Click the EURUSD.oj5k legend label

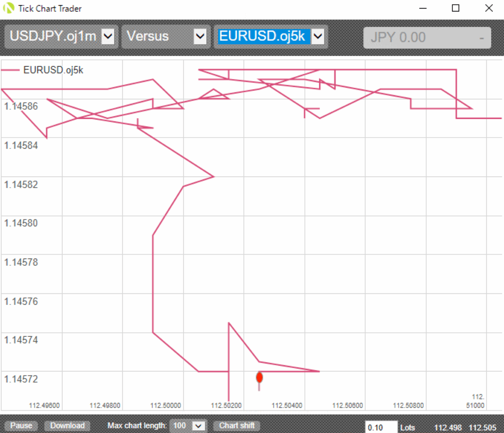[x=53, y=70]
